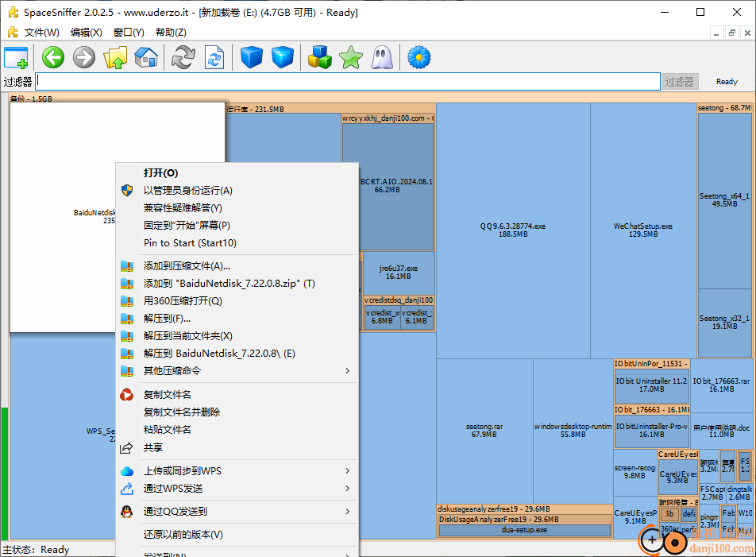Select the WeChatSetup.exe block
The image size is (756, 557).
643,230
